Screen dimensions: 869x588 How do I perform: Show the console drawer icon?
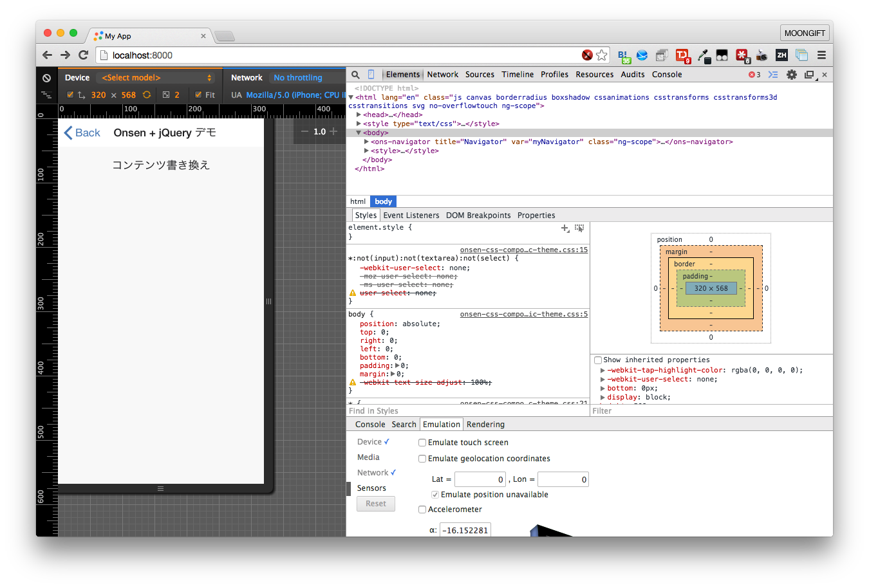[x=773, y=75]
